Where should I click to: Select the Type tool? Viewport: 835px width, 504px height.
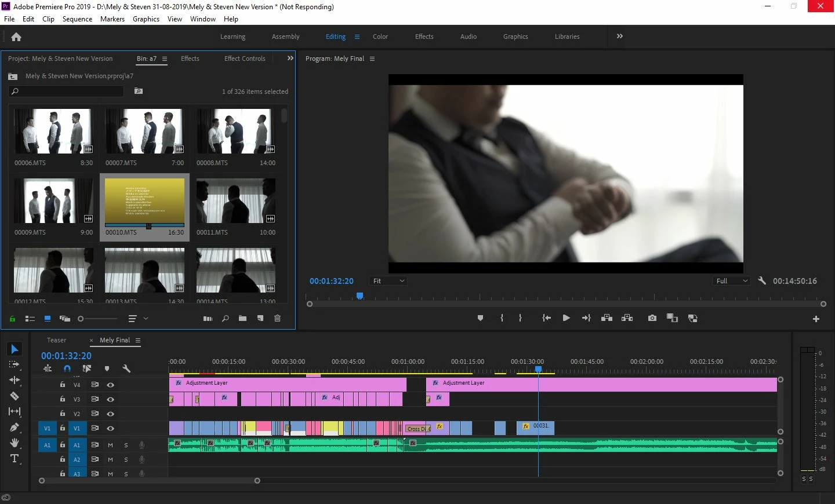(x=14, y=459)
